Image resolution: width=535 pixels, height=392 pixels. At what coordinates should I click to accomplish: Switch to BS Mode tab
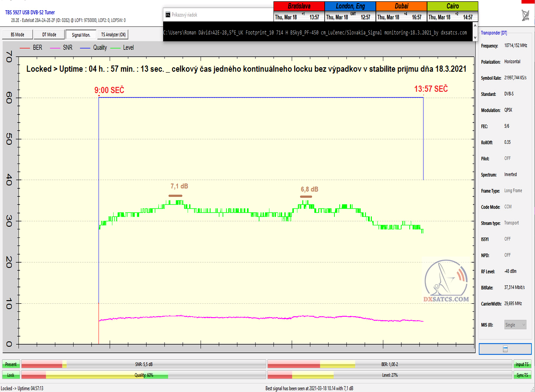coord(17,34)
